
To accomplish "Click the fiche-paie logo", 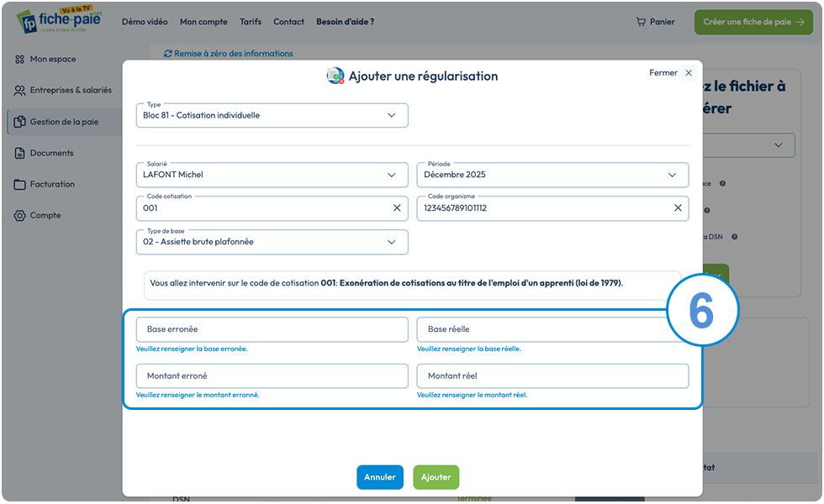I will point(60,20).
